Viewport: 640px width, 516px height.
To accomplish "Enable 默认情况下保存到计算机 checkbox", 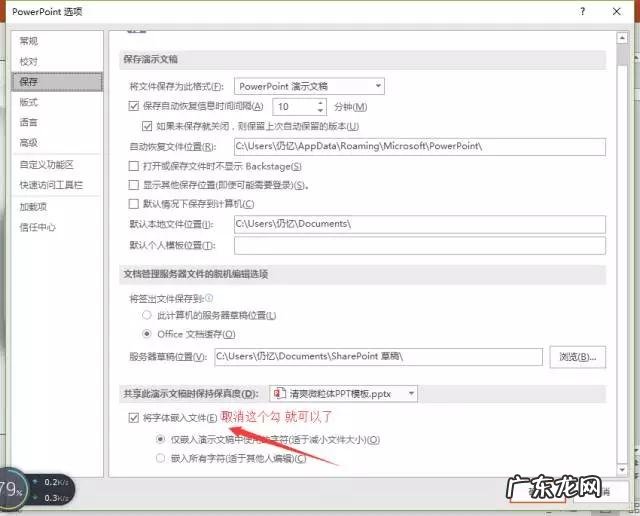I will (x=133, y=203).
